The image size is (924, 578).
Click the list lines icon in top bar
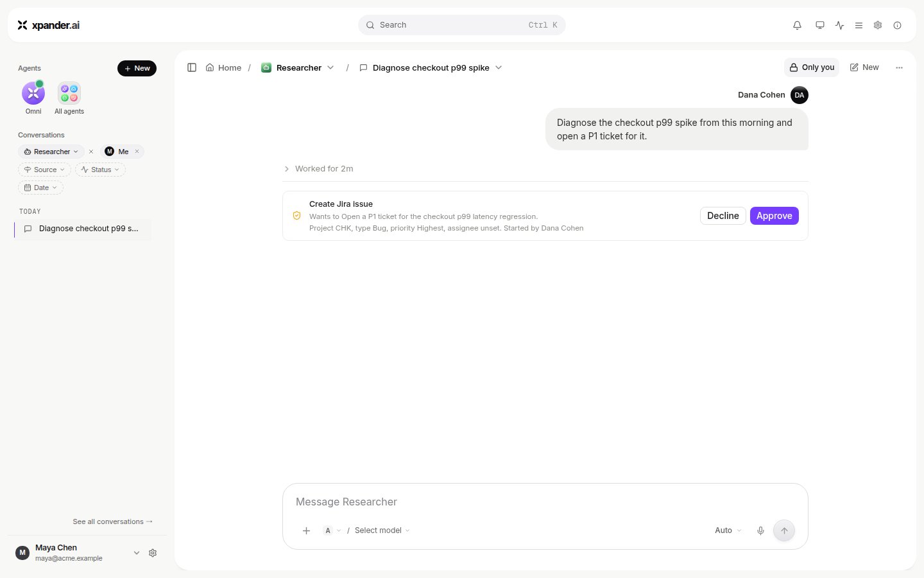coord(859,25)
